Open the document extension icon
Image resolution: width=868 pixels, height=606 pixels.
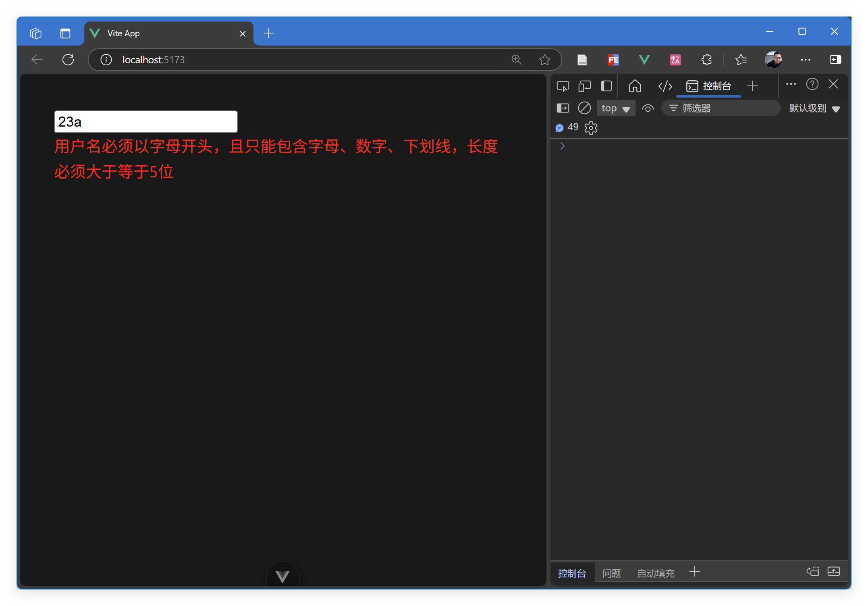(582, 60)
